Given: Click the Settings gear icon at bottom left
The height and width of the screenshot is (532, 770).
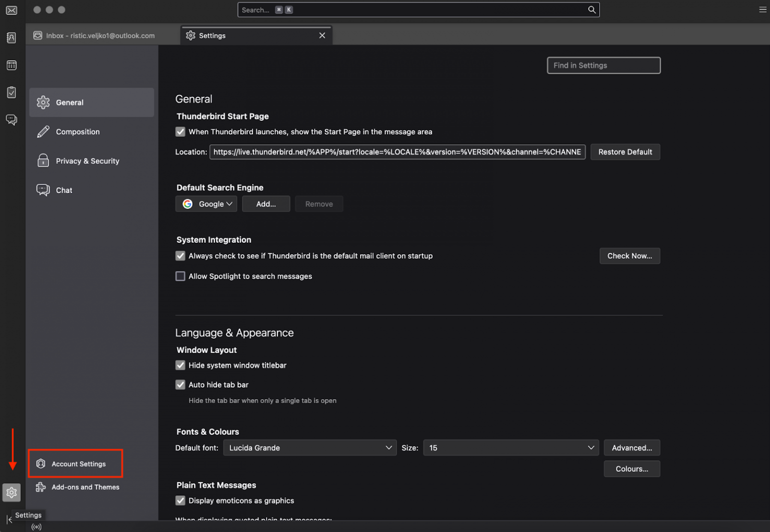Looking at the screenshot, I should pos(12,492).
